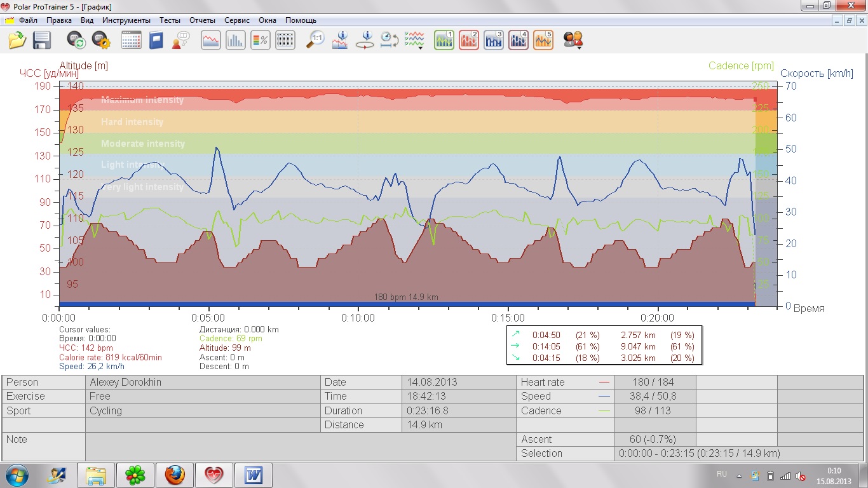Image resolution: width=868 pixels, height=488 pixels.
Task: Open Microsoft Word from the taskbar
Action: [x=253, y=475]
